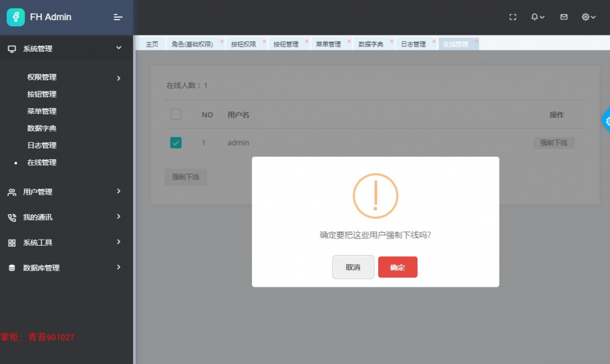Click the FH Admin logo icon
Viewport: 610px width, 364px height.
(x=15, y=17)
